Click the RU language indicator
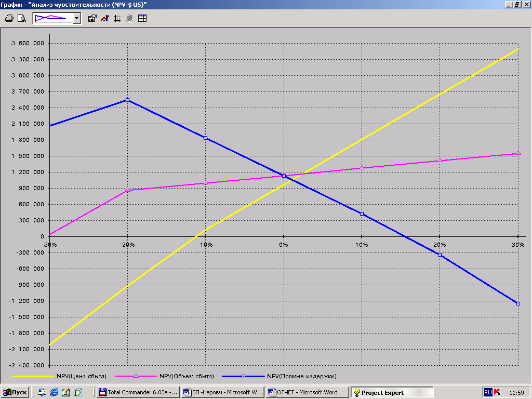Image resolution: width=532 pixels, height=399 pixels. coord(488,392)
